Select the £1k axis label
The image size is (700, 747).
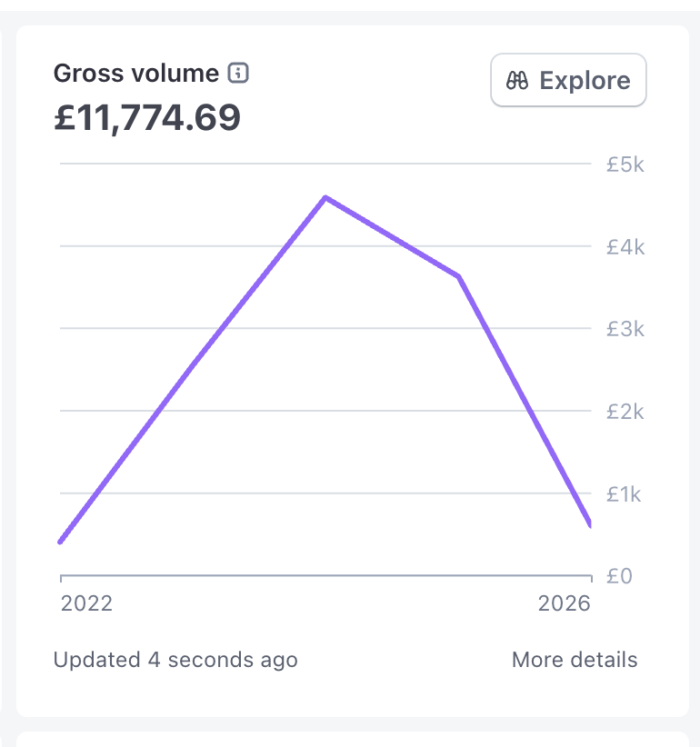pos(625,494)
